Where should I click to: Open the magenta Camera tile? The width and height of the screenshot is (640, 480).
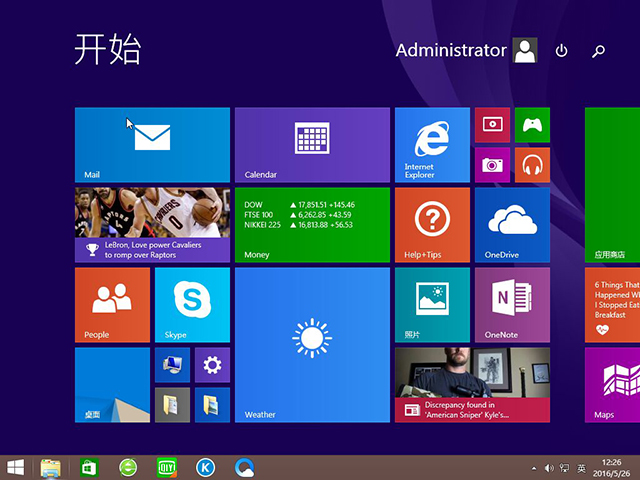pyautogui.click(x=492, y=165)
